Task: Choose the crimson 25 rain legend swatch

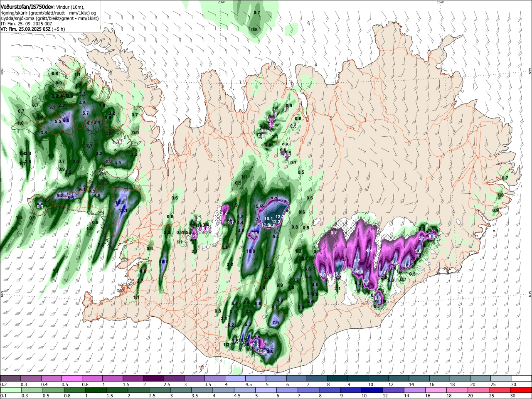Action: [499, 390]
